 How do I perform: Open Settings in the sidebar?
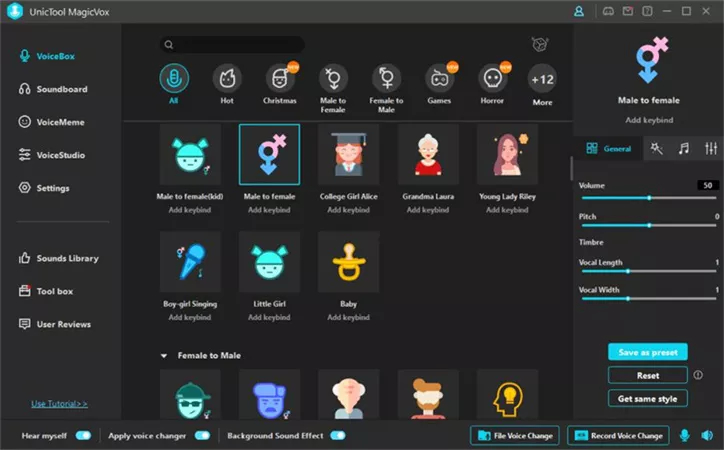point(44,188)
